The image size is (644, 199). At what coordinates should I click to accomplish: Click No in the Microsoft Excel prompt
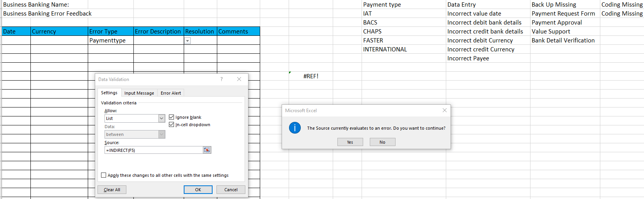click(382, 142)
